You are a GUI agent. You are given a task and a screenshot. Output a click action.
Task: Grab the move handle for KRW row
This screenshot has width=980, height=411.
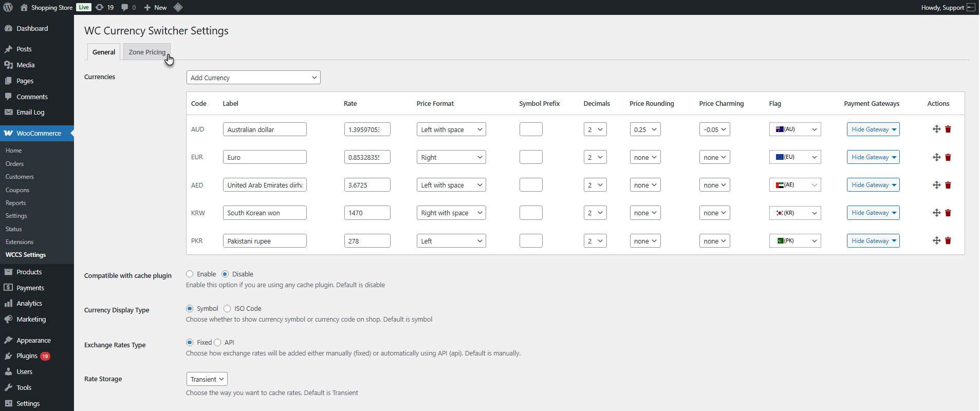(x=936, y=213)
